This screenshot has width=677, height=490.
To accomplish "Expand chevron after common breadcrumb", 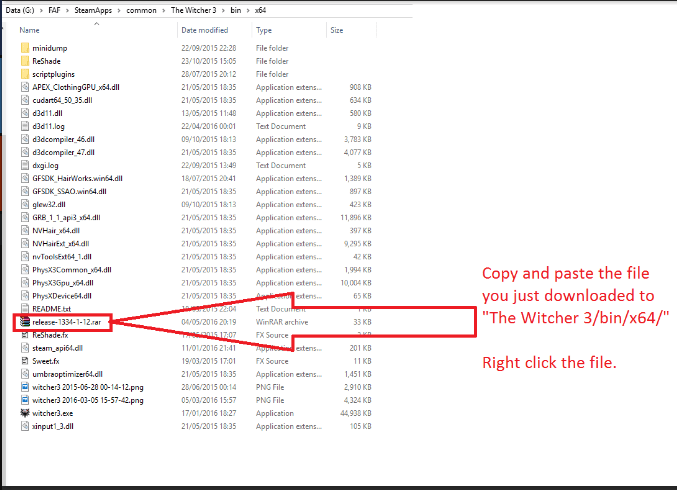I will pos(164,10).
